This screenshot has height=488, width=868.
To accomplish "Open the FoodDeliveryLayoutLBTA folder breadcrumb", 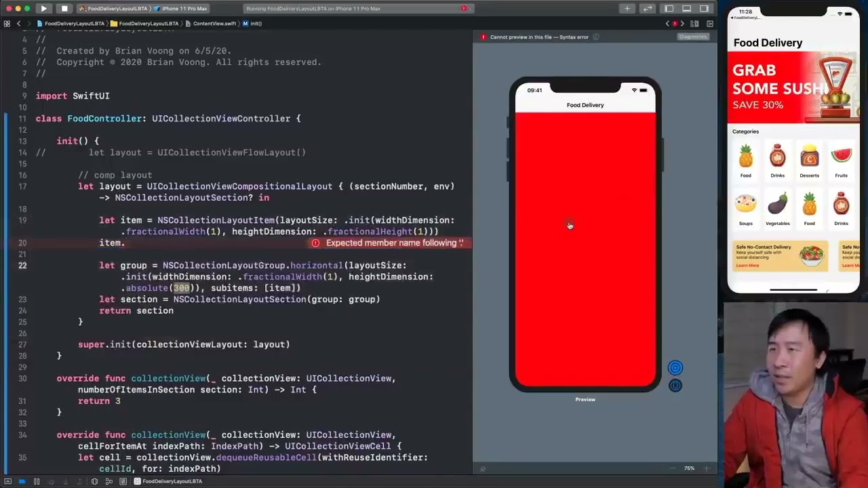I will 144,24.
